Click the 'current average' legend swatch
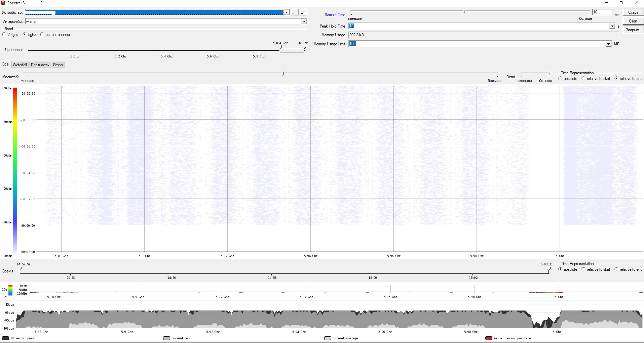 pos(328,338)
